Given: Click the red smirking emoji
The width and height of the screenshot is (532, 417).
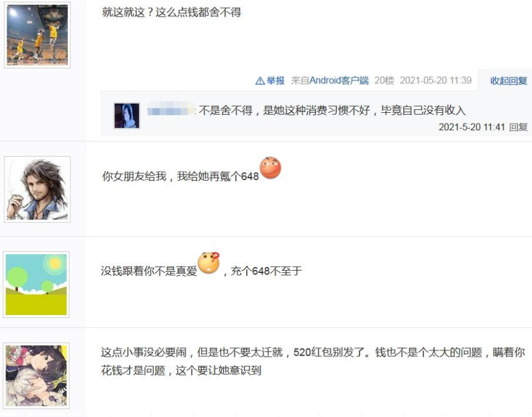Looking at the screenshot, I should [x=270, y=167].
